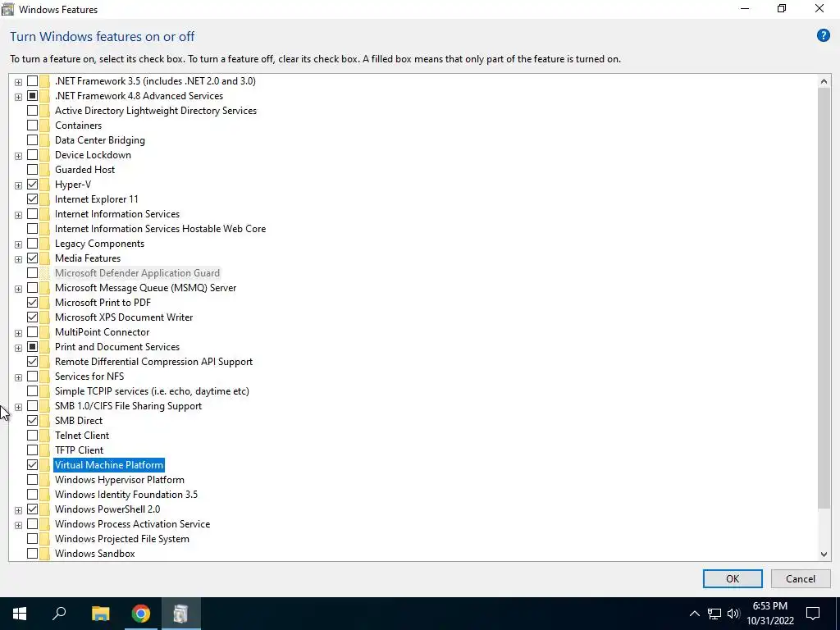Click the Start menu Windows logo
Image resolution: width=840 pixels, height=630 pixels.
pos(20,614)
